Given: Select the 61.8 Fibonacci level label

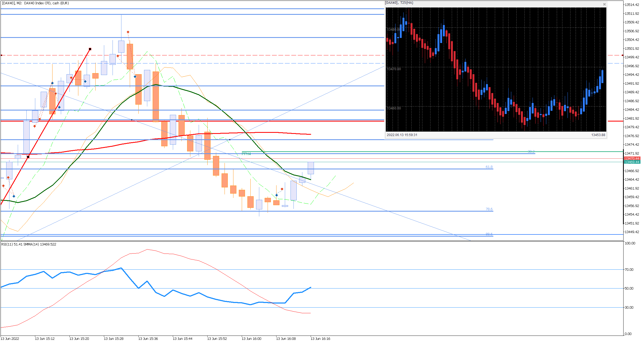Looking at the screenshot, I should coord(489,167).
